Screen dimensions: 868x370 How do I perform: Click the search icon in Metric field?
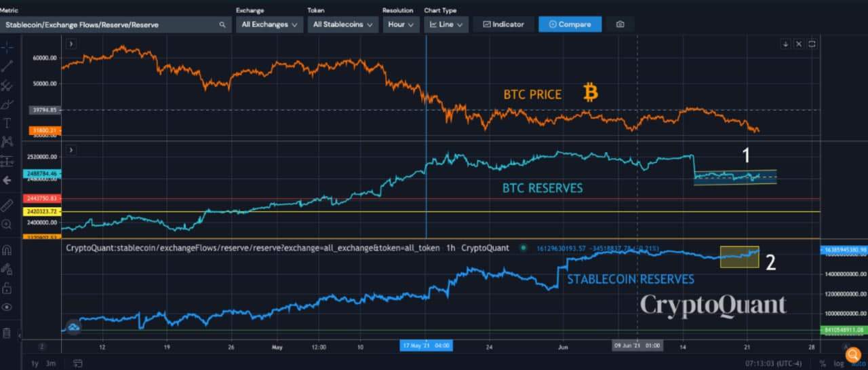[x=222, y=24]
